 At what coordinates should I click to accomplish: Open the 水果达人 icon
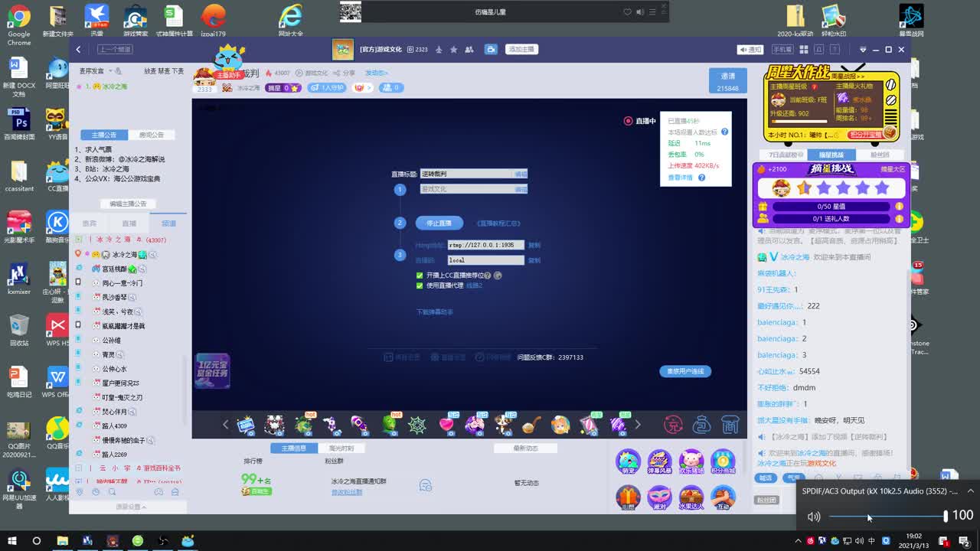click(x=691, y=498)
